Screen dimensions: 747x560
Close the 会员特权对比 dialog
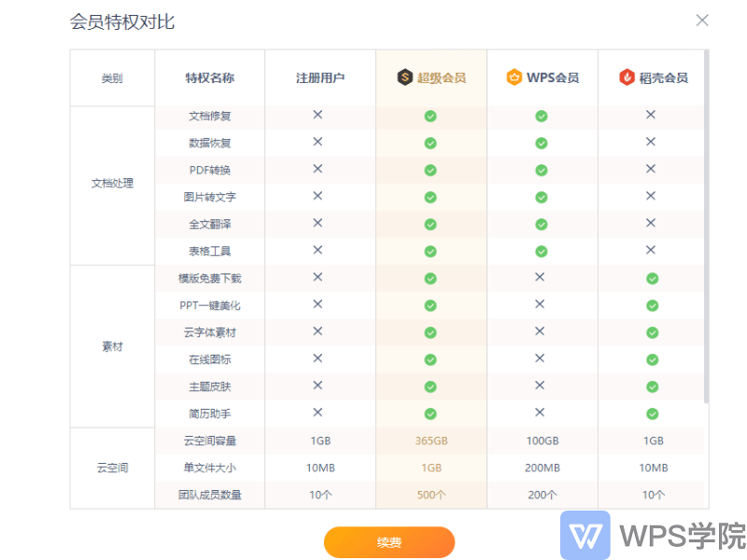coord(702,21)
